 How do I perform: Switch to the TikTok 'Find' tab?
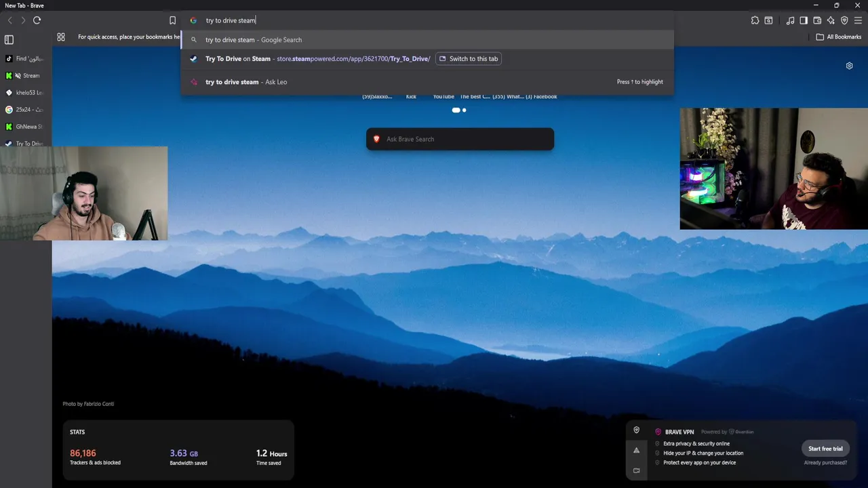click(x=26, y=59)
